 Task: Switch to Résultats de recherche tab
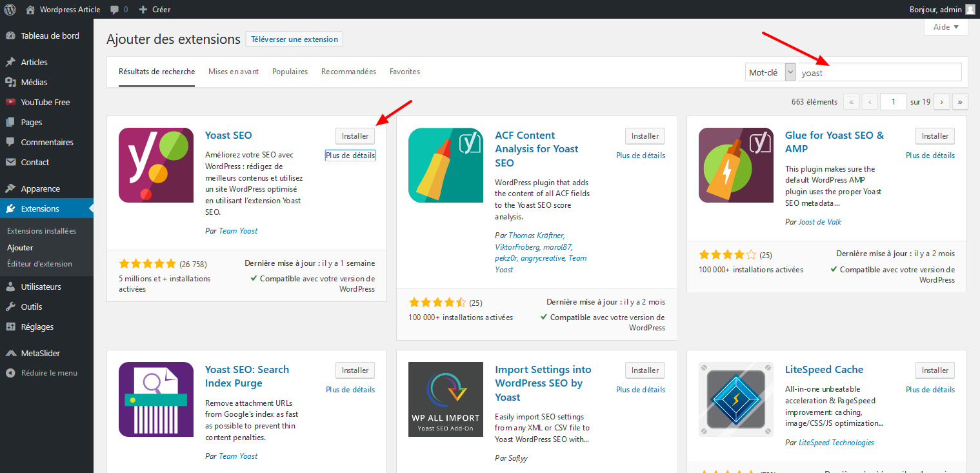pos(157,72)
